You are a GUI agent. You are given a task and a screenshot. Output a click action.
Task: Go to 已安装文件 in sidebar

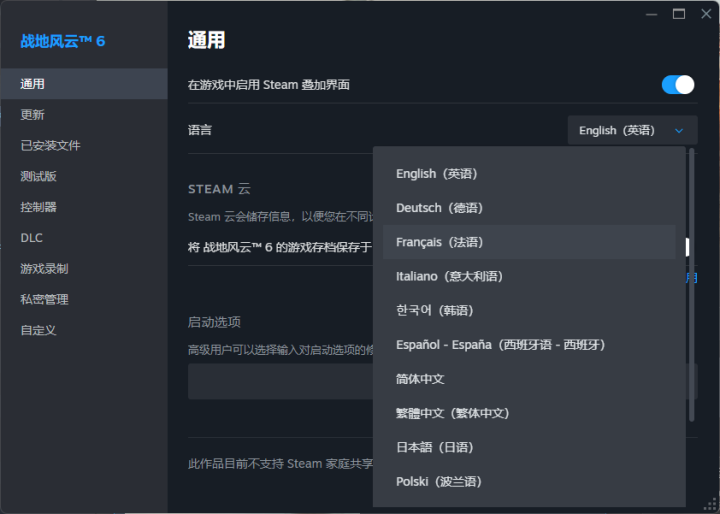[50, 146]
